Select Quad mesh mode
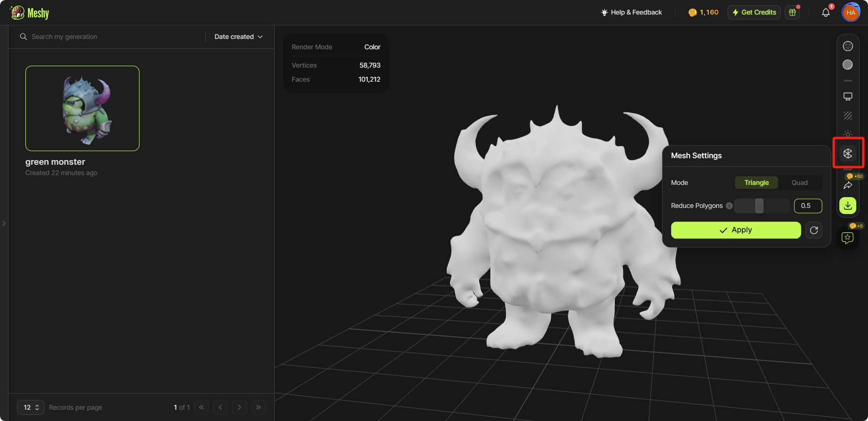868x421 pixels. pyautogui.click(x=799, y=183)
